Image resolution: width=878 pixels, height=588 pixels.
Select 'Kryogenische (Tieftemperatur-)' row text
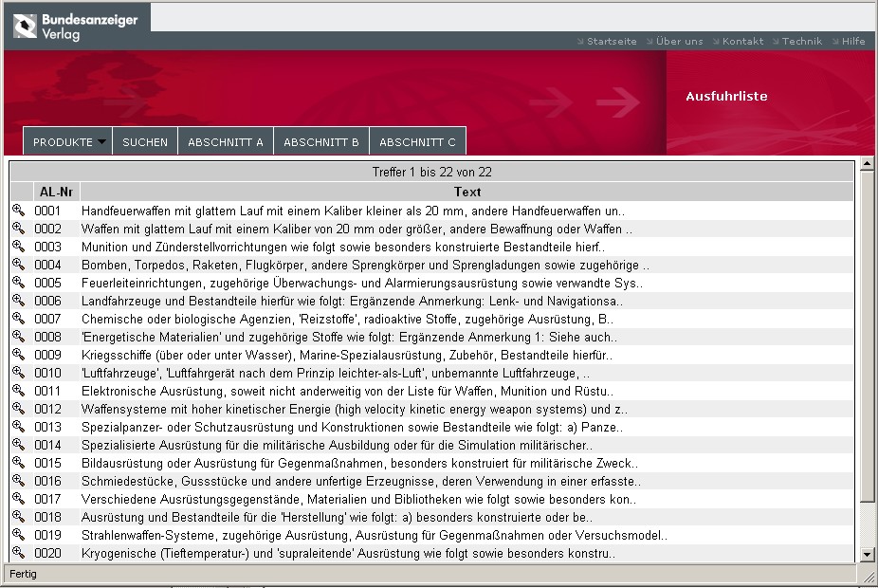click(348, 553)
